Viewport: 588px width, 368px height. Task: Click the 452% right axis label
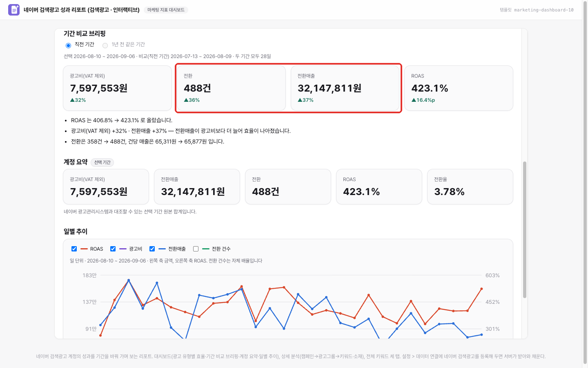coord(492,302)
